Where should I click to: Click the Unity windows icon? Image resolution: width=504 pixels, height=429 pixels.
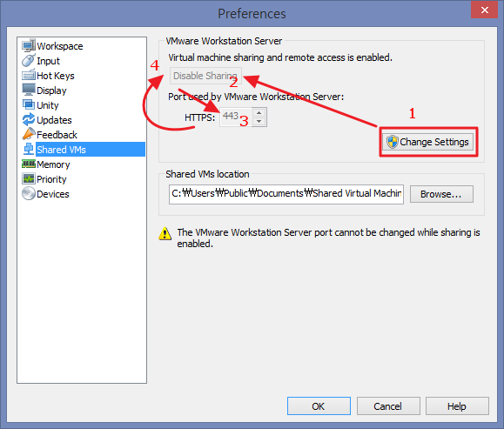pos(29,104)
